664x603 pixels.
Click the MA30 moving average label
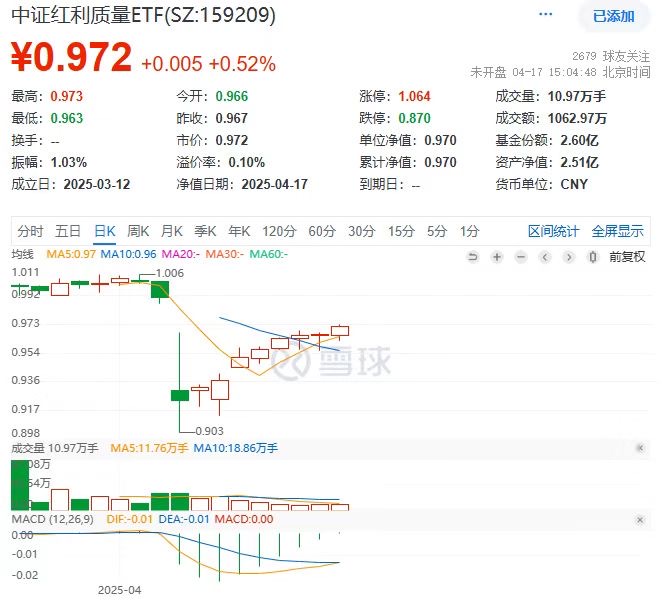[x=224, y=254]
